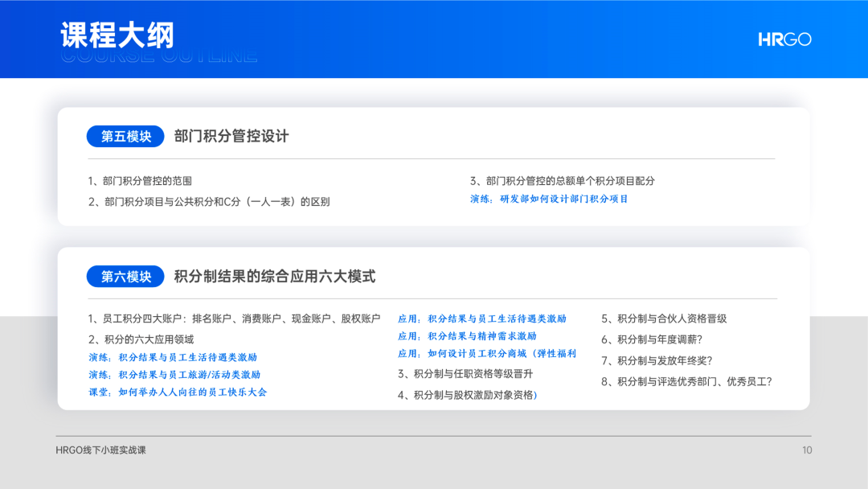Open blue text 演练：积分结果与员工旅游/活动类激励
This screenshot has height=489, width=868.
point(174,375)
